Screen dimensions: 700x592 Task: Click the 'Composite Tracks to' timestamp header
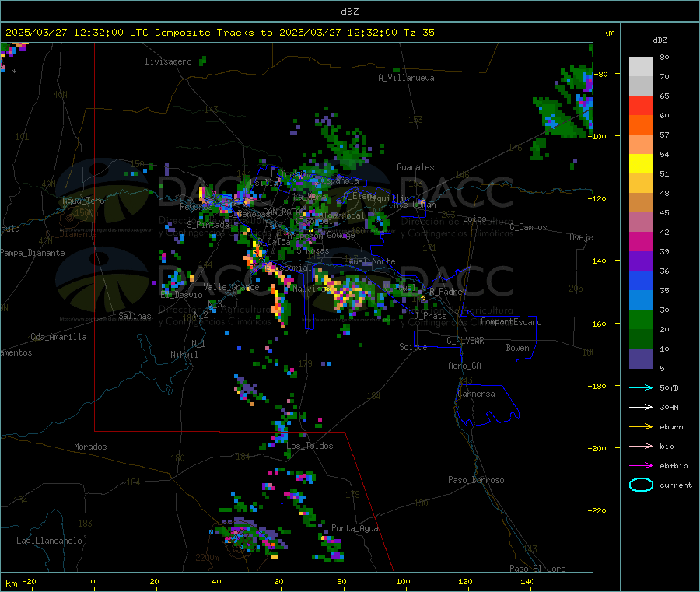220,33
